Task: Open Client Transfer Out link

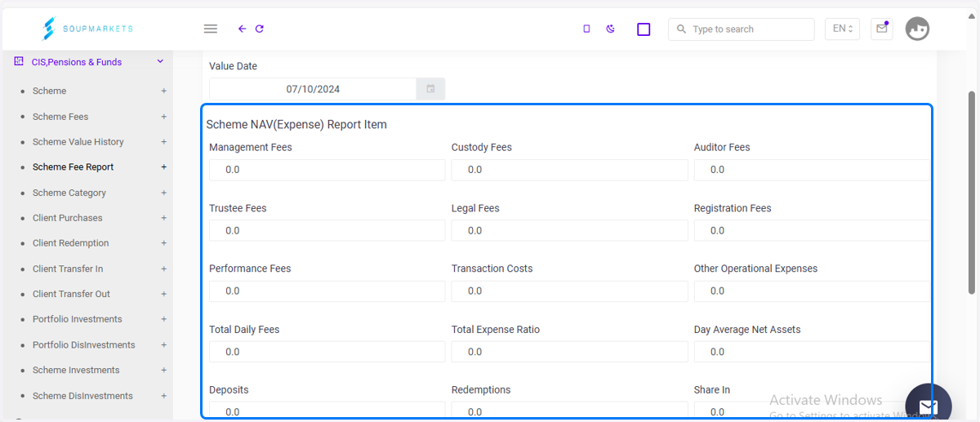Action: (71, 294)
